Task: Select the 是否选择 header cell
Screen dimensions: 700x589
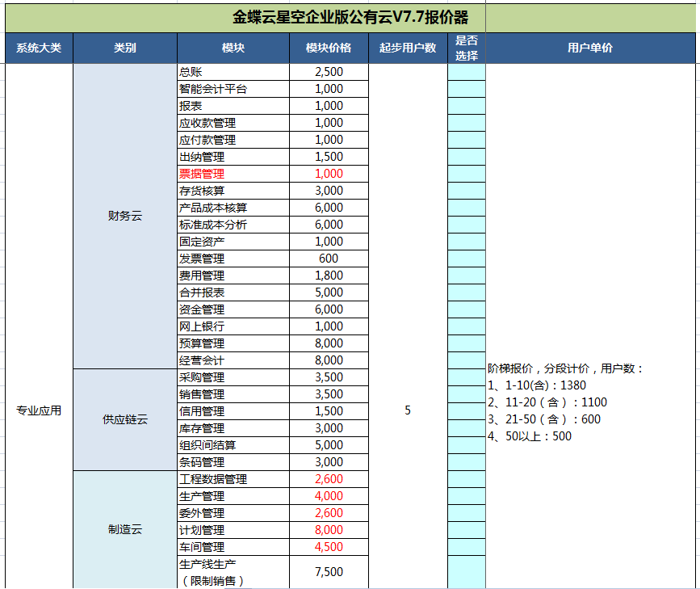Action: click(x=467, y=48)
